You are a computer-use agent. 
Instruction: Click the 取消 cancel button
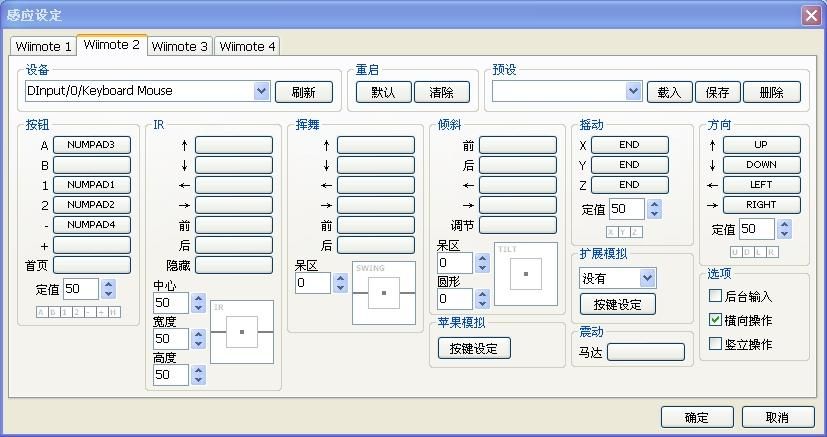tap(778, 417)
